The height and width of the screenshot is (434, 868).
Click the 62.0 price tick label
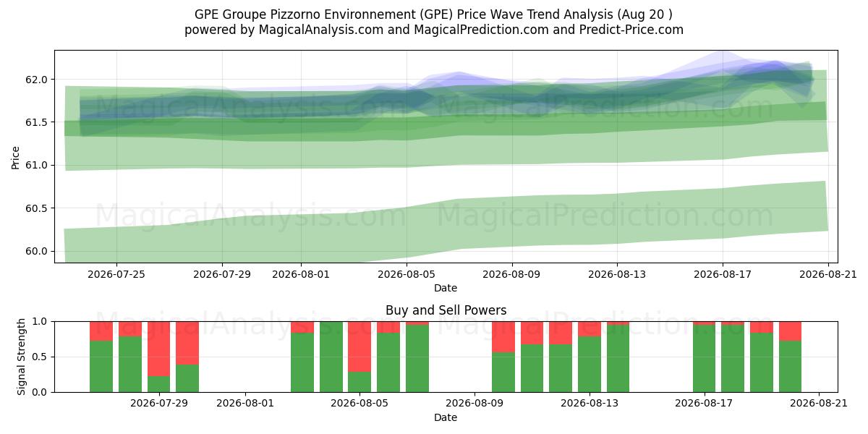click(38, 80)
